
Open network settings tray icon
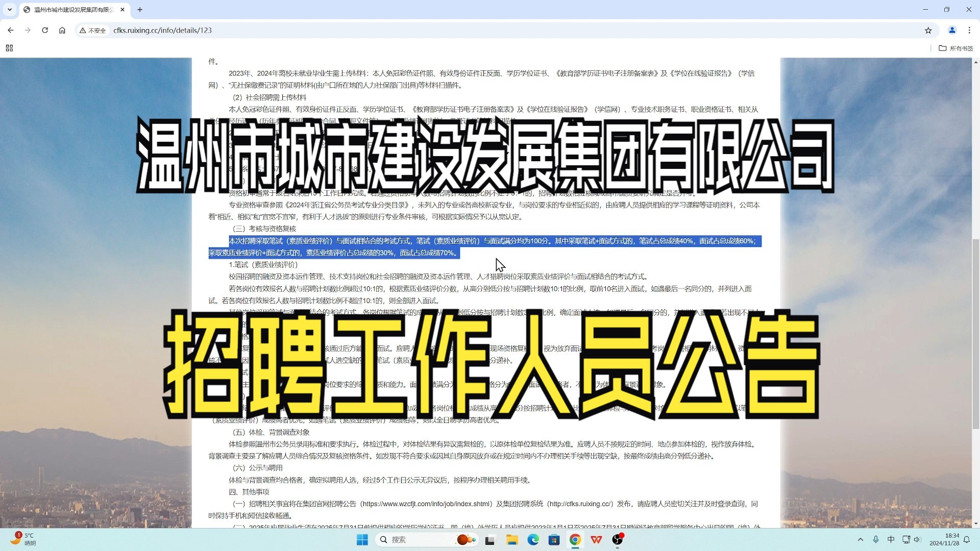click(x=906, y=540)
